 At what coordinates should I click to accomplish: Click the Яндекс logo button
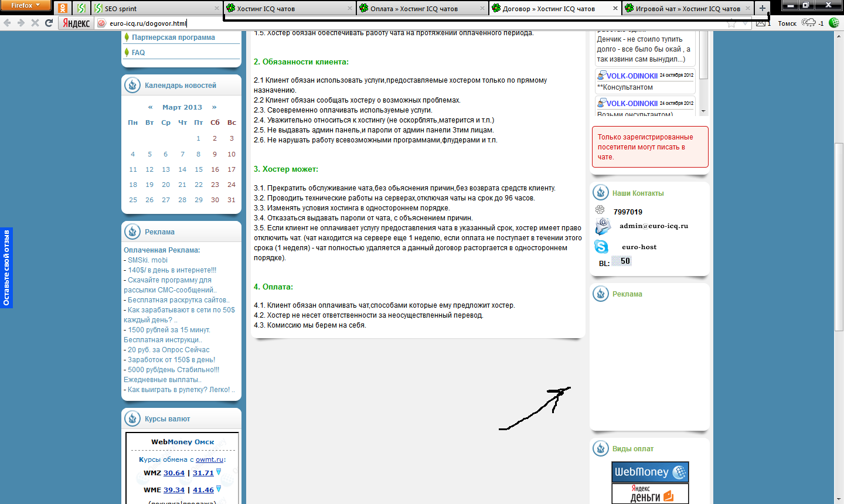click(x=76, y=23)
